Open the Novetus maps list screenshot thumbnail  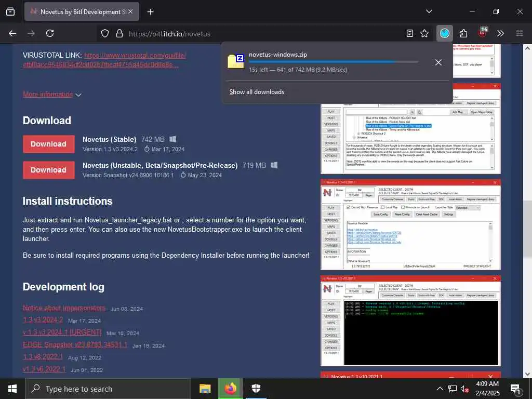click(410, 129)
